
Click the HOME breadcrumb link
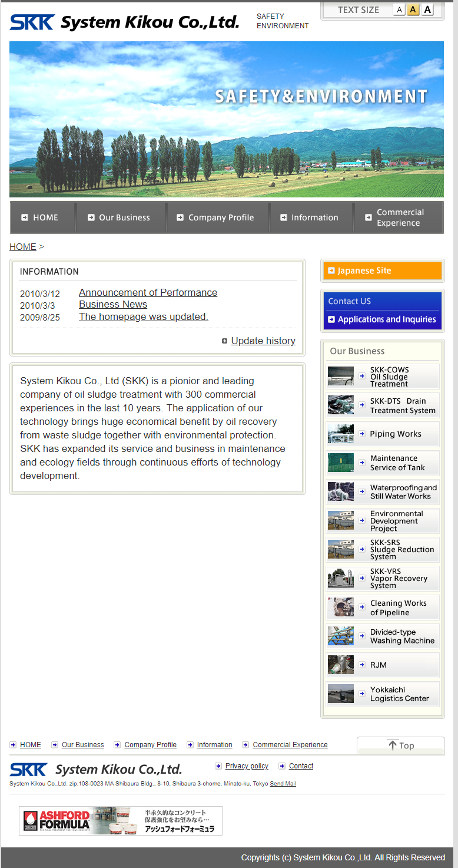click(x=23, y=247)
